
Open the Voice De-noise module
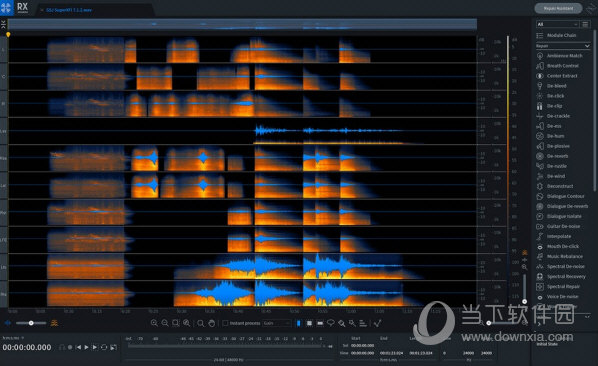tap(558, 297)
